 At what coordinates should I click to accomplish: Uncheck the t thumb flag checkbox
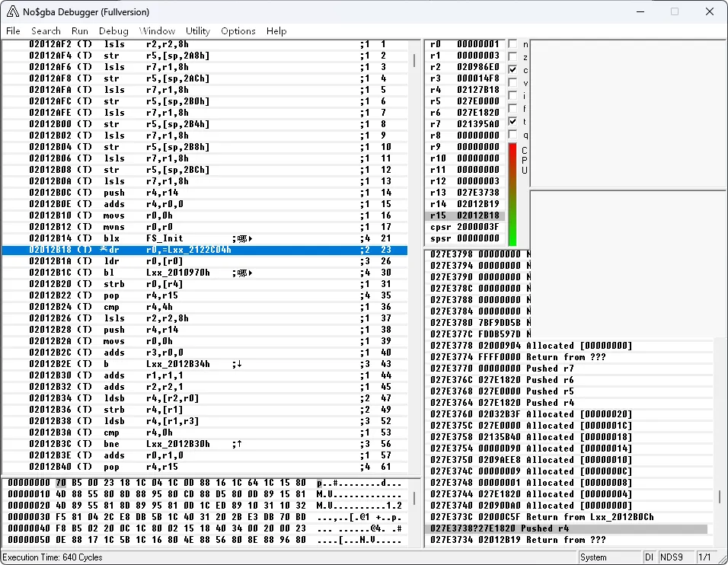click(512, 121)
